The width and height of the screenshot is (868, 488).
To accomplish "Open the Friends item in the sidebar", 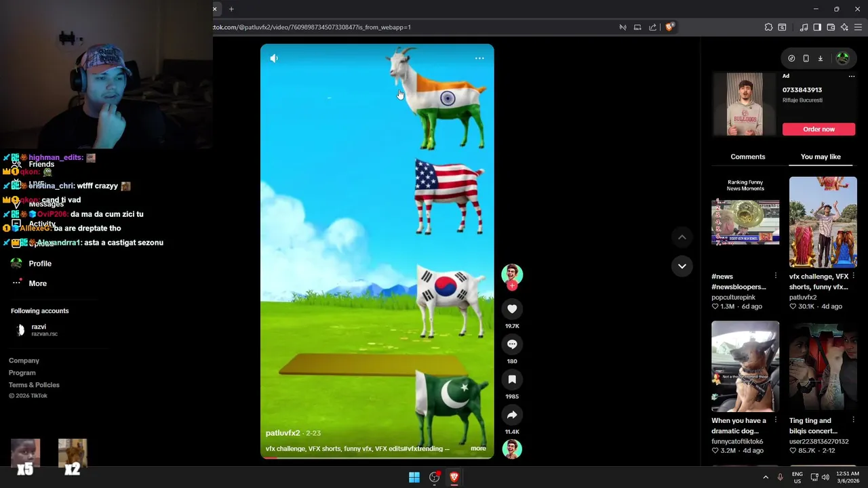I will pos(41,164).
